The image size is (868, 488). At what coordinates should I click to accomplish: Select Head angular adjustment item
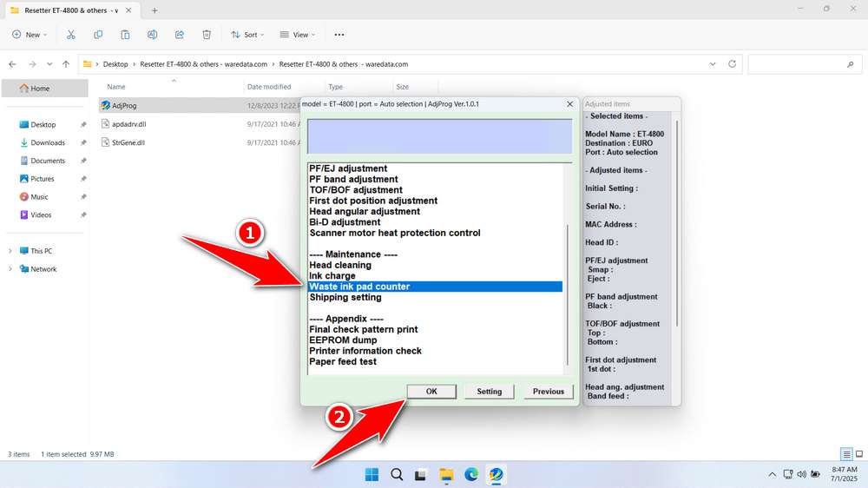[365, 211]
